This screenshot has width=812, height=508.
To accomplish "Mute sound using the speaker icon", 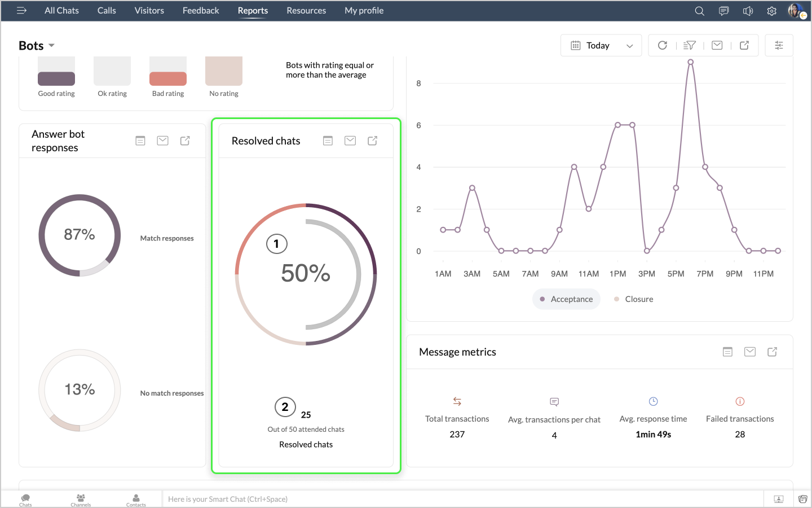I will click(x=748, y=11).
